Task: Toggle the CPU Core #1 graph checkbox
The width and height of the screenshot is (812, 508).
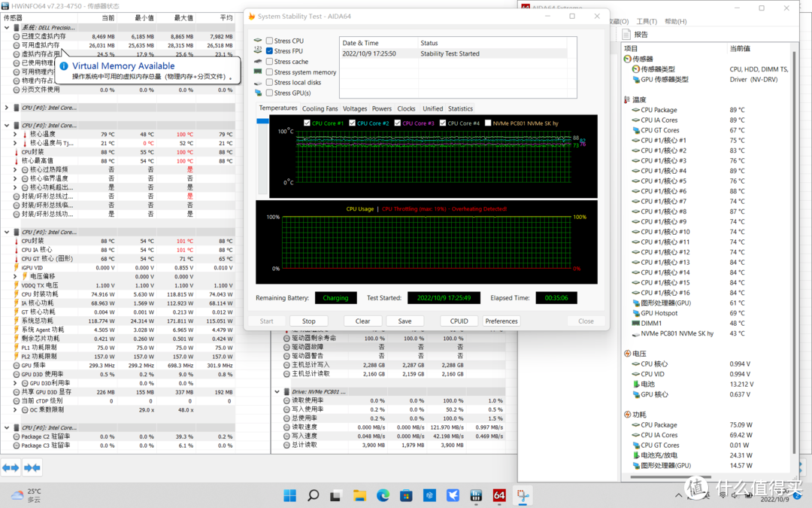Action: click(x=307, y=123)
